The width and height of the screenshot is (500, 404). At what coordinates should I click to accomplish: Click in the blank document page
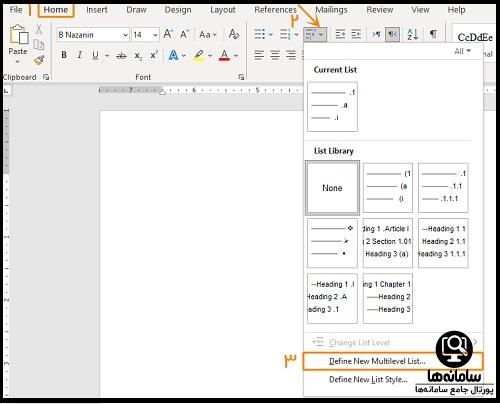tap(202, 253)
